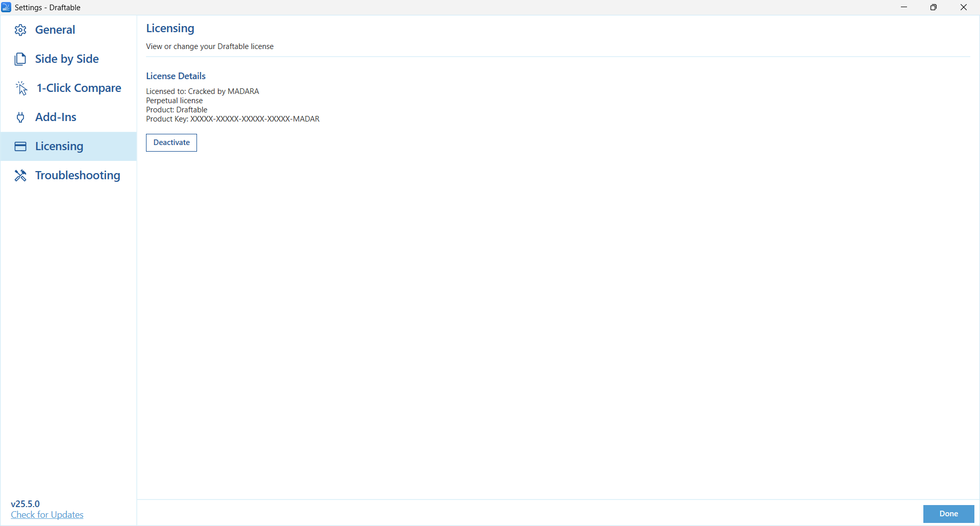The width and height of the screenshot is (980, 526).
Task: Click the General gear icon
Action: pyautogui.click(x=20, y=30)
